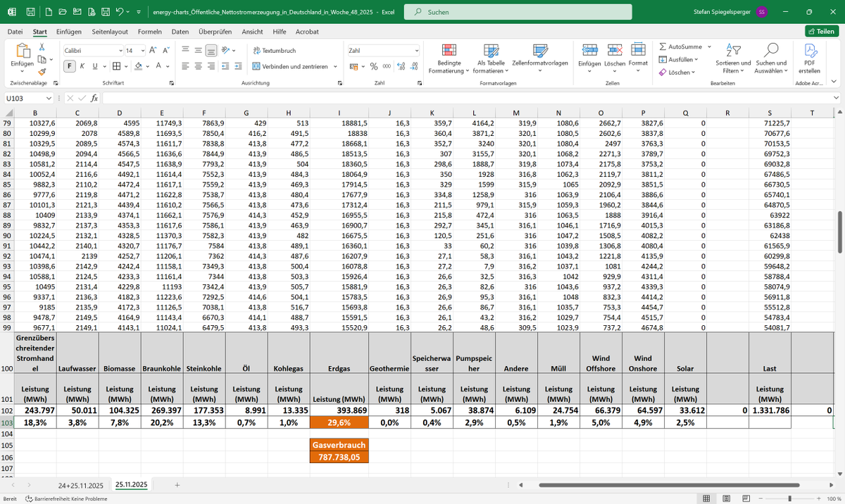Click the Open folder icon in quick access

pyautogui.click(x=63, y=12)
